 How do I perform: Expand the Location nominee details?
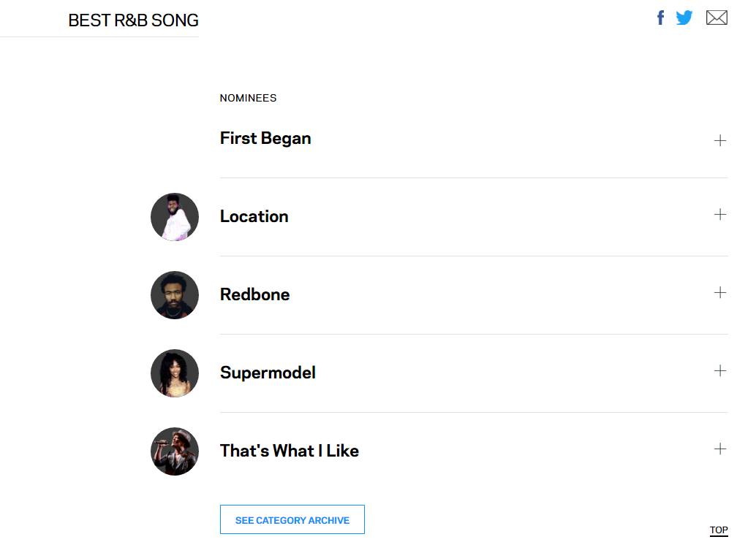720,214
